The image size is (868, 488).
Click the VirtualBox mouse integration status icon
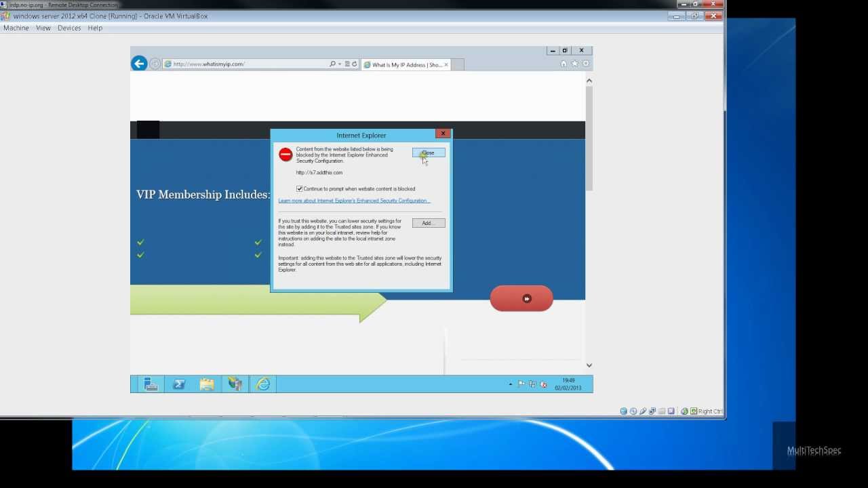684,411
